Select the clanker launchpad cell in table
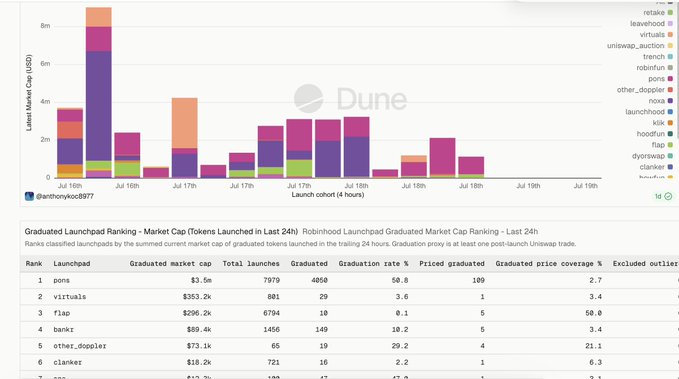 68,363
